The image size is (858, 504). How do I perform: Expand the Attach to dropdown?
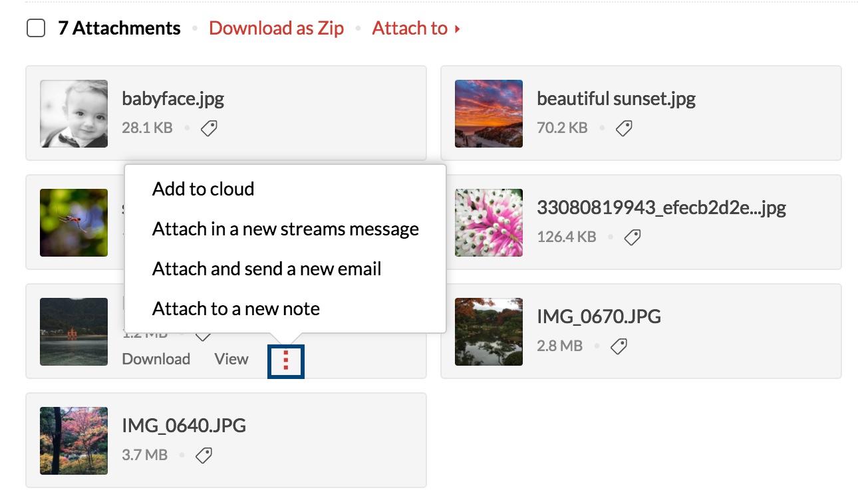(x=416, y=29)
